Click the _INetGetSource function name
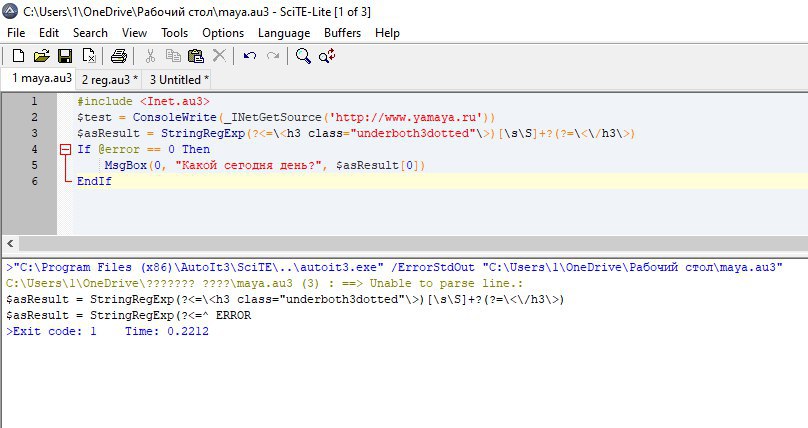The image size is (808, 428). 273,117
